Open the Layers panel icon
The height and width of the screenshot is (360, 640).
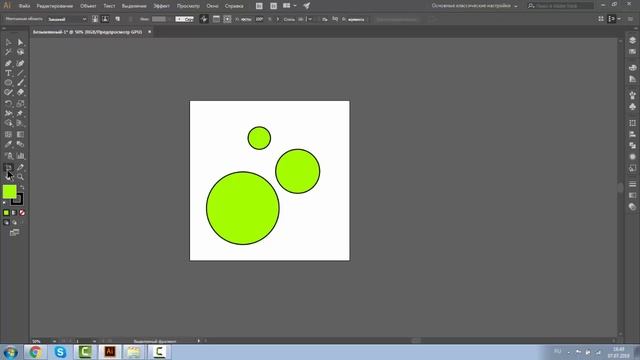tap(632, 40)
